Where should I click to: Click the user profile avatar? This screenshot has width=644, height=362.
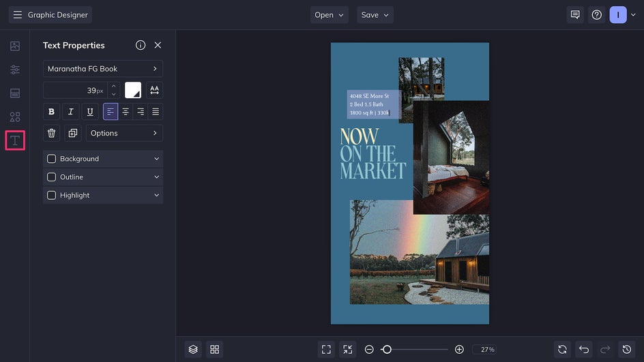[x=617, y=15]
